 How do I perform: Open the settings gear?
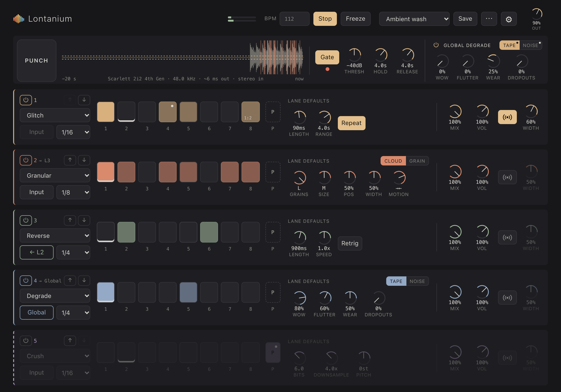coord(508,19)
